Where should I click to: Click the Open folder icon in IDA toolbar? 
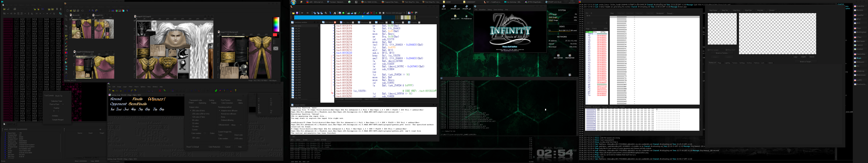tap(294, 13)
